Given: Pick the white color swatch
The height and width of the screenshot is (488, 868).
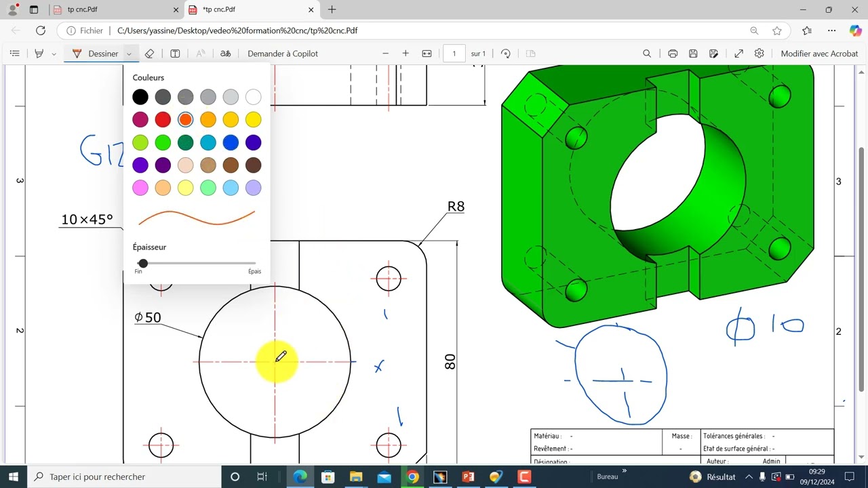Looking at the screenshot, I should click(254, 97).
